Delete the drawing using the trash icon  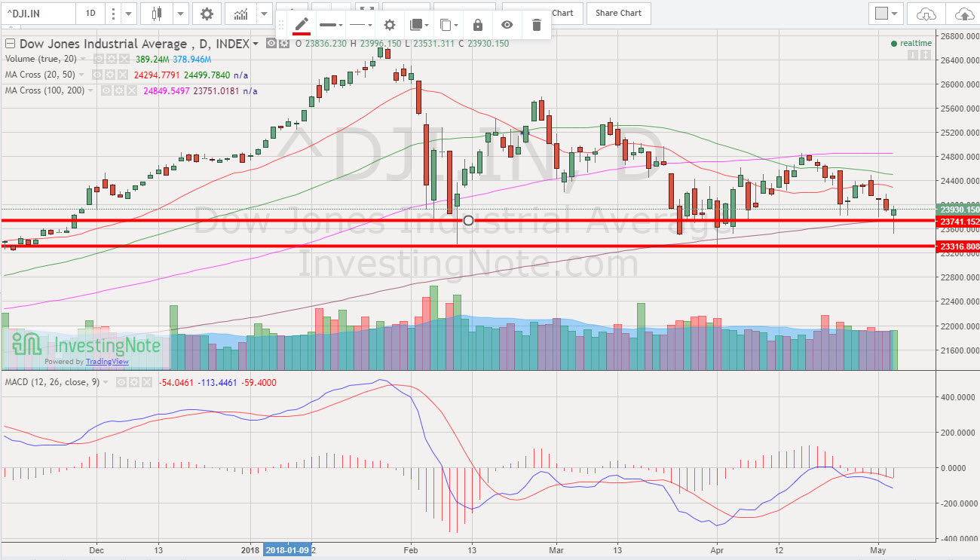(536, 25)
